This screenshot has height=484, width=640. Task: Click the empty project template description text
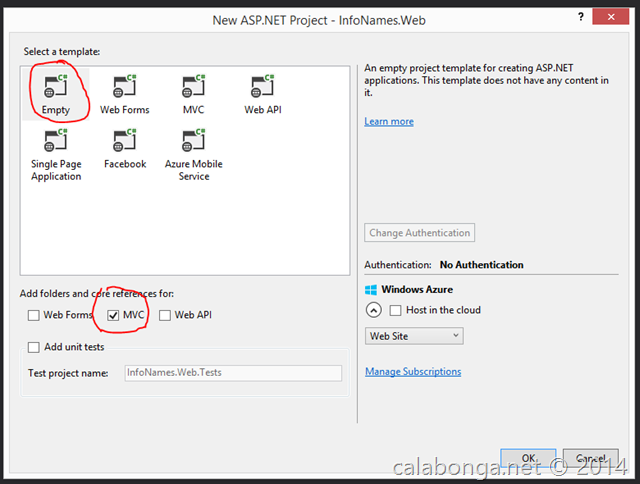(x=487, y=80)
